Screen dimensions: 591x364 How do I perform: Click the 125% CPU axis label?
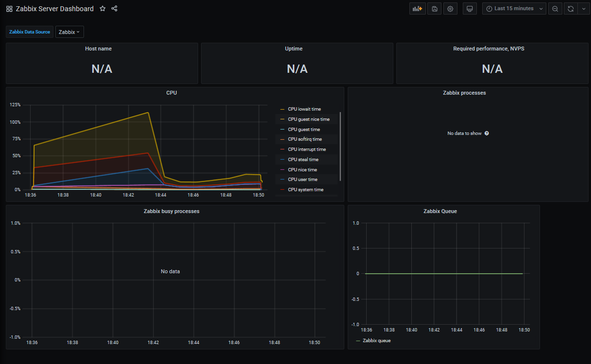(15, 105)
